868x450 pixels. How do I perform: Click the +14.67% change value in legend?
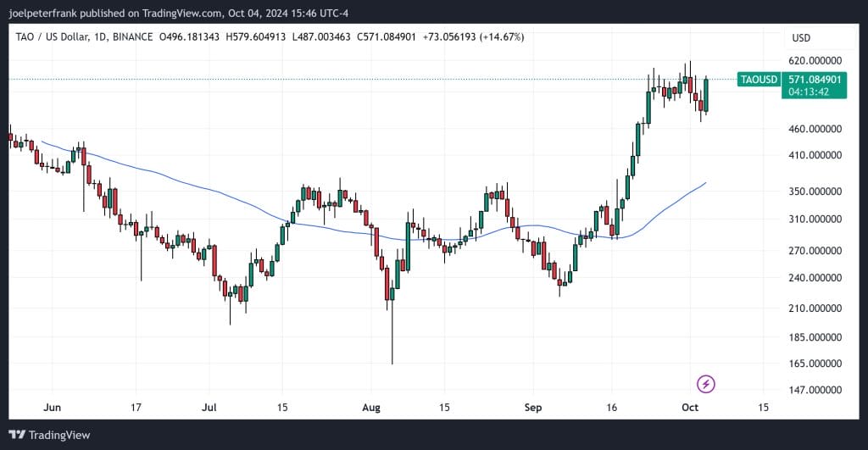pyautogui.click(x=502, y=37)
